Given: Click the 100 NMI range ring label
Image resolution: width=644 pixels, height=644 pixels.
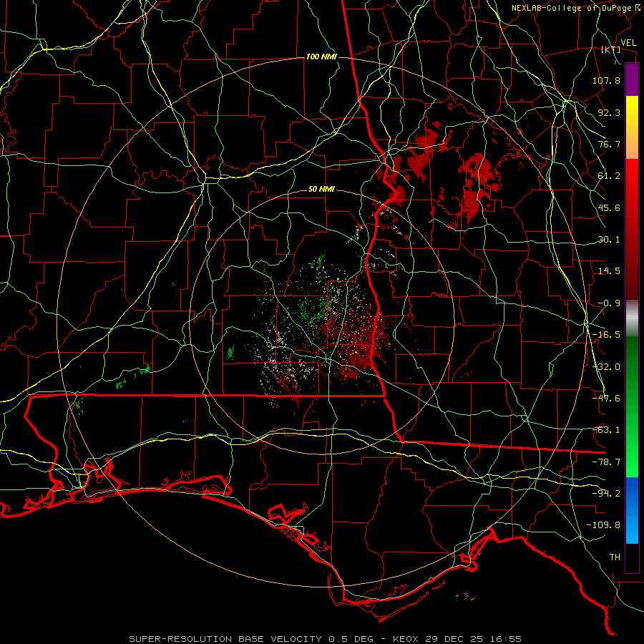Looking at the screenshot, I should tap(321, 57).
